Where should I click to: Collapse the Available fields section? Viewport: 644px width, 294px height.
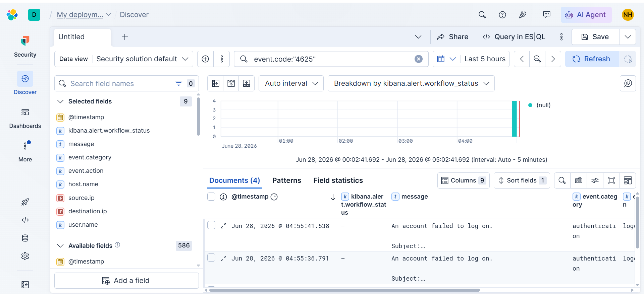click(60, 246)
